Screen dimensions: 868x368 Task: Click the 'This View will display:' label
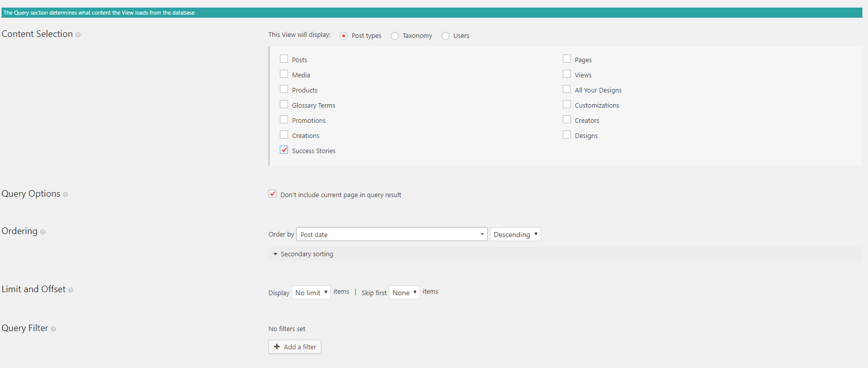[x=300, y=35]
